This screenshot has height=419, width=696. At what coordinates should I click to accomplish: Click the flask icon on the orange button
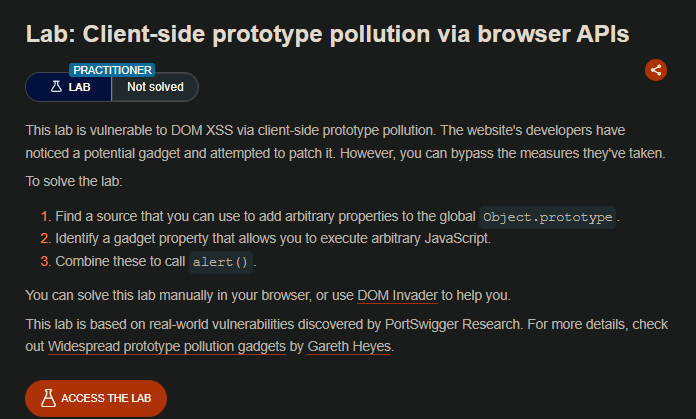[47, 398]
